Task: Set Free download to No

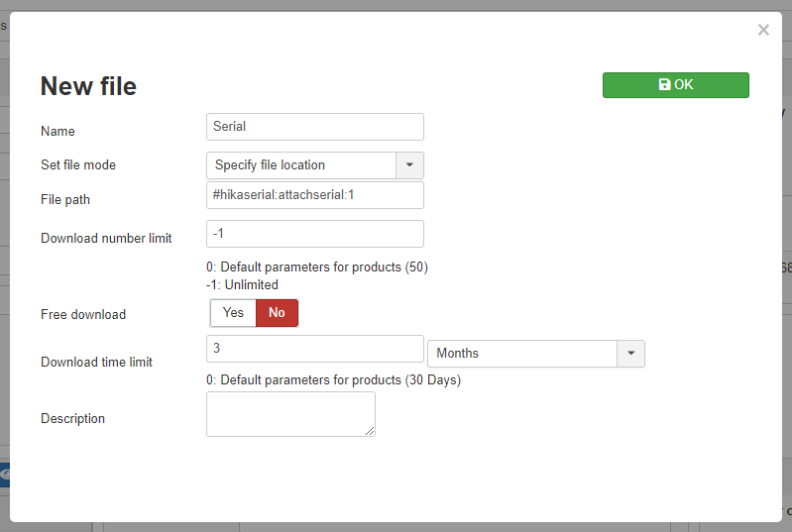Action: click(277, 313)
